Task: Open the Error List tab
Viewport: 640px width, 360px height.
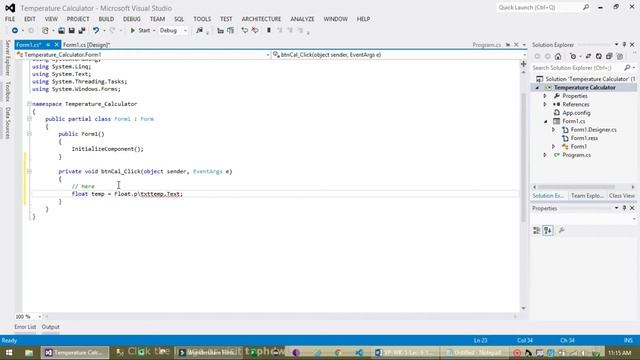Action: point(25,327)
